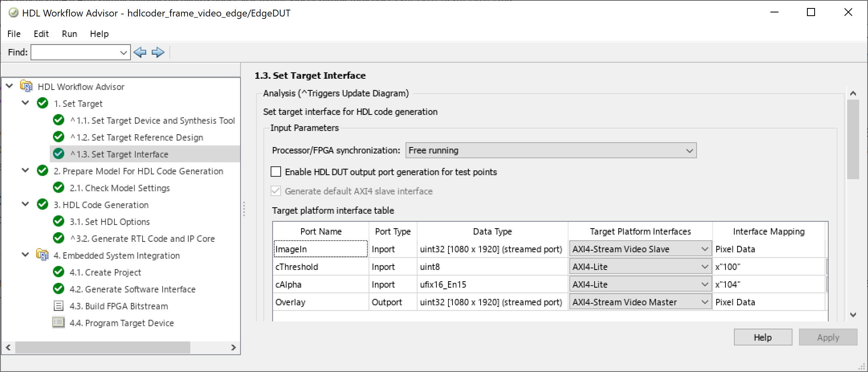
Task: Click the HDL Workflow Advisor root folder icon
Action: pos(26,86)
